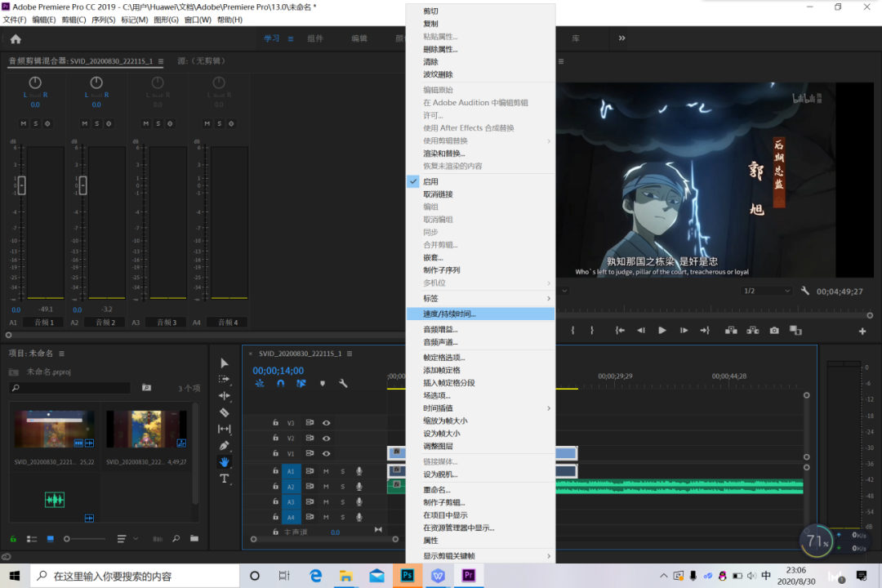
Task: Choose 取消链接 in context menu
Action: 480,194
